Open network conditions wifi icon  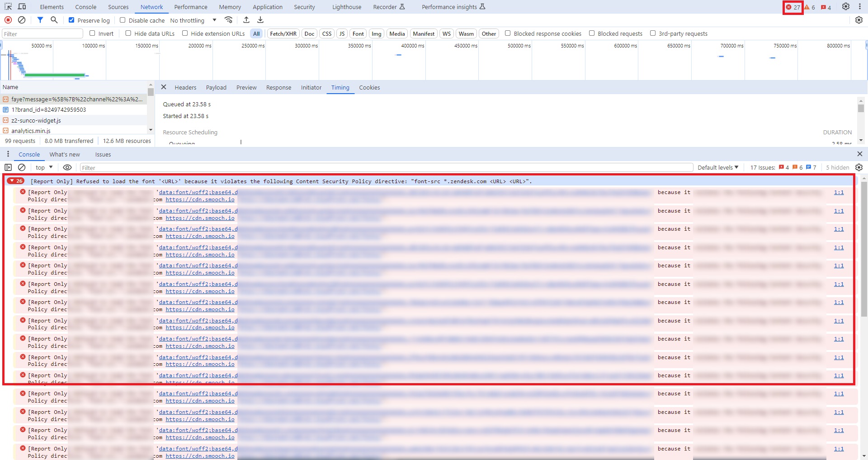pyautogui.click(x=229, y=20)
